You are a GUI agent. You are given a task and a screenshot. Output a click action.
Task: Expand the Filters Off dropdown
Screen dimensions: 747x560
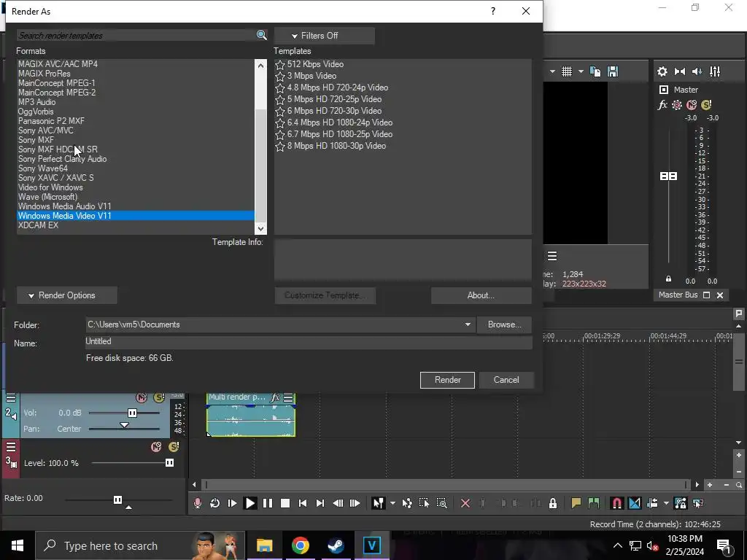(325, 36)
